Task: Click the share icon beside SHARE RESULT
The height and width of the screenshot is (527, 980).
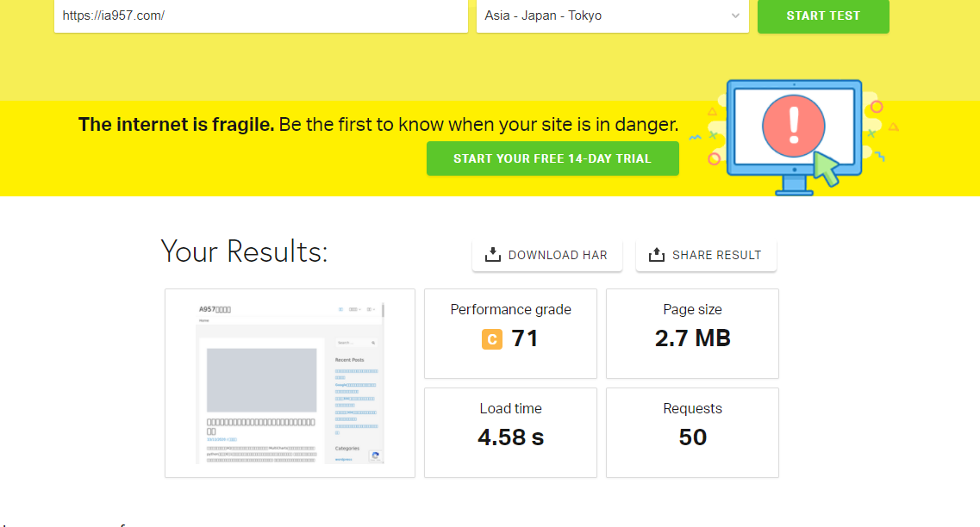Action: 657,255
